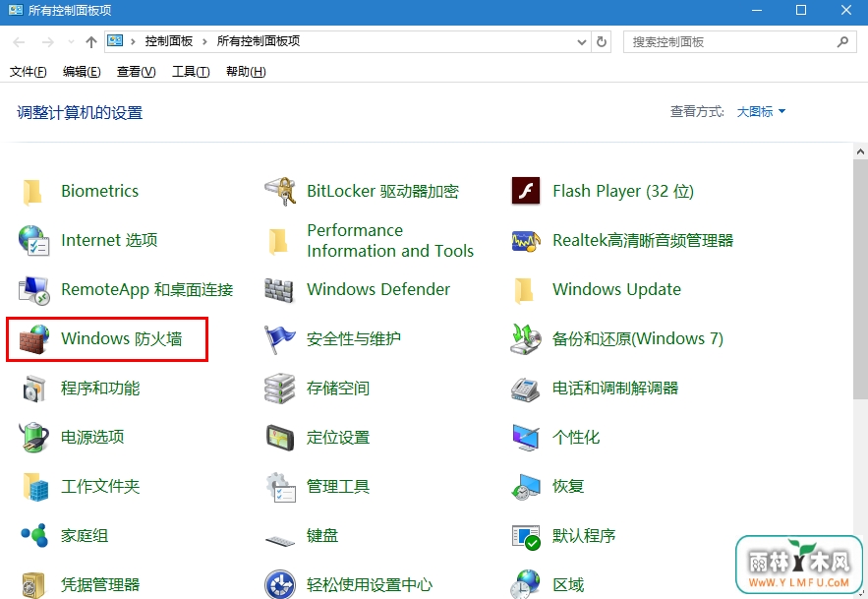Click the back navigation arrow
The height and width of the screenshot is (599, 868).
click(20, 42)
